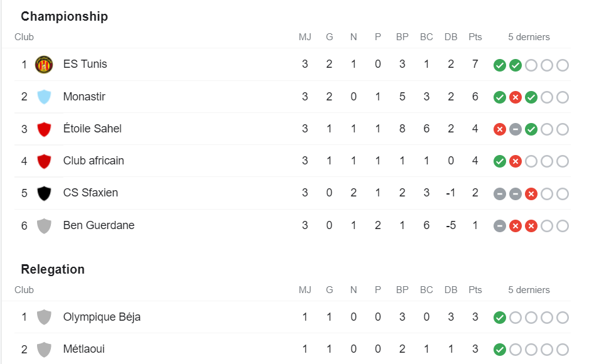589x364 pixels.
Task: Click the Championship table Pts column header
Action: [x=475, y=37]
